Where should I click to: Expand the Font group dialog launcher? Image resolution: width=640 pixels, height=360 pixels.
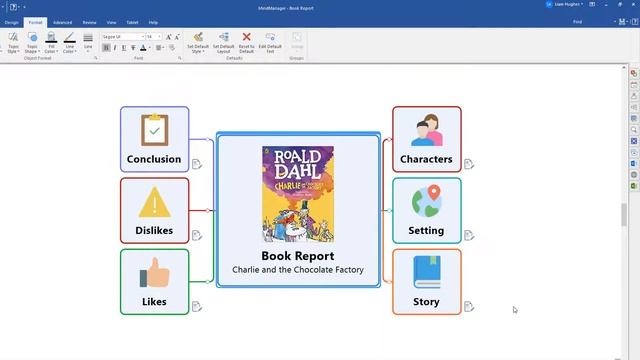point(180,58)
